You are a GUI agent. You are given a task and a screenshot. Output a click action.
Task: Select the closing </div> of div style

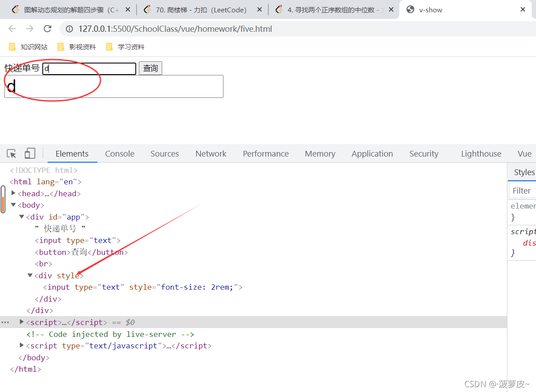pos(48,299)
